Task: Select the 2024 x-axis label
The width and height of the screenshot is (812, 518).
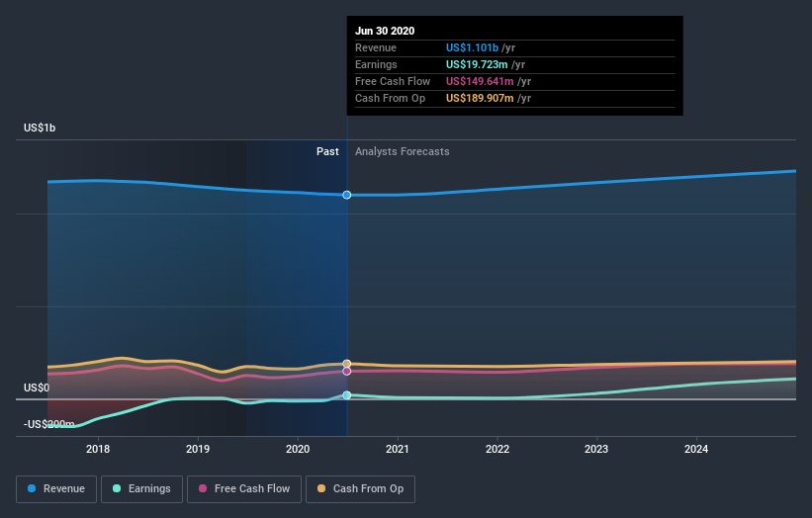Action: 696,449
